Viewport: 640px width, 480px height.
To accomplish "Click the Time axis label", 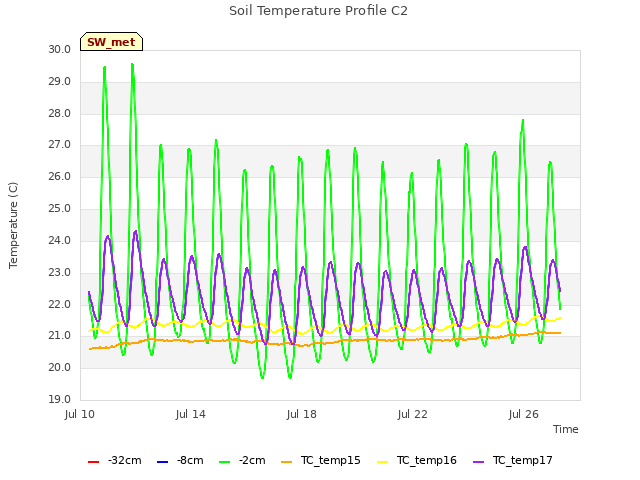I will (566, 429).
